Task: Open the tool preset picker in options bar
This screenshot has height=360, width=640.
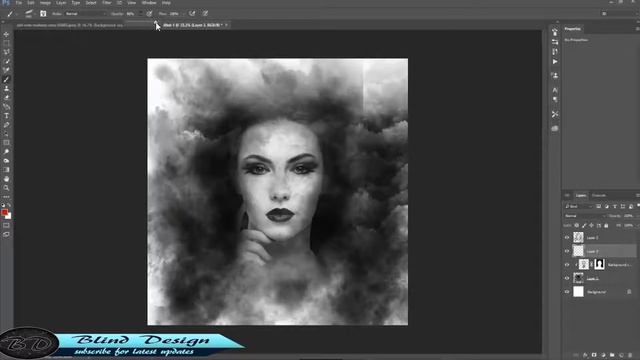Action: pos(11,14)
